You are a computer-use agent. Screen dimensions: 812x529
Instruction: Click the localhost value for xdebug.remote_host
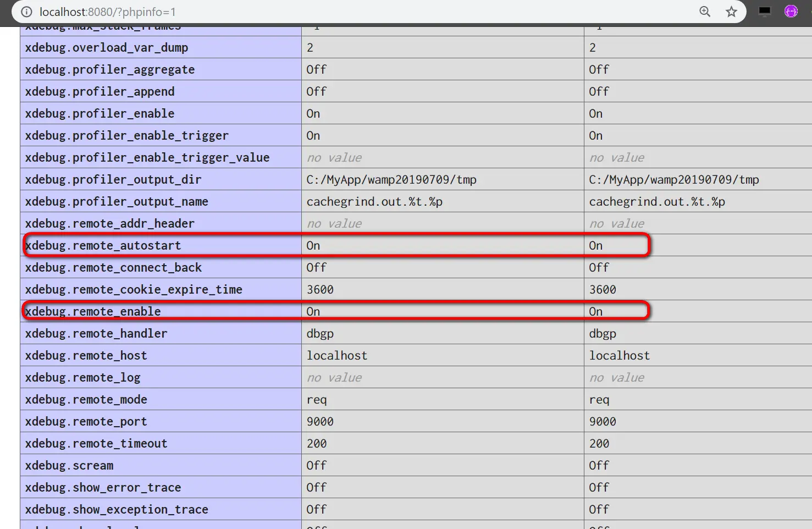pyautogui.click(x=337, y=355)
